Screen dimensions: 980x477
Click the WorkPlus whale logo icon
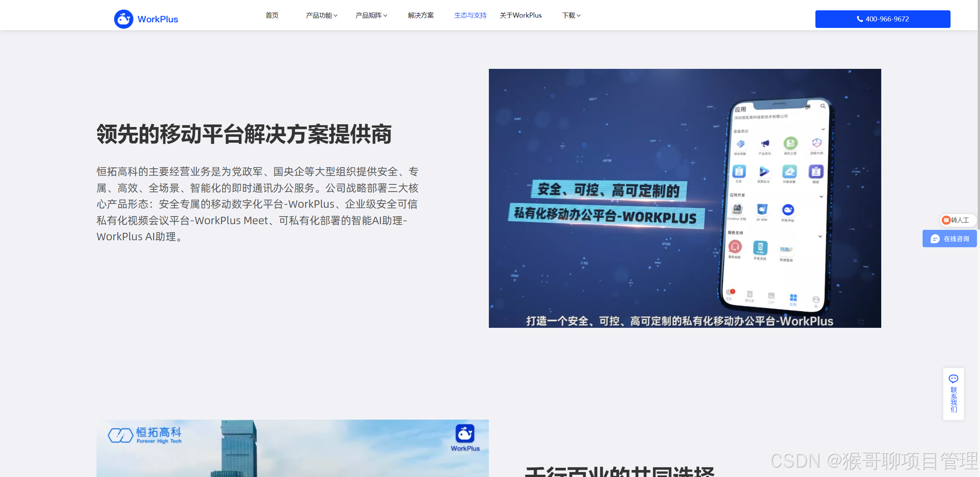[x=123, y=19]
